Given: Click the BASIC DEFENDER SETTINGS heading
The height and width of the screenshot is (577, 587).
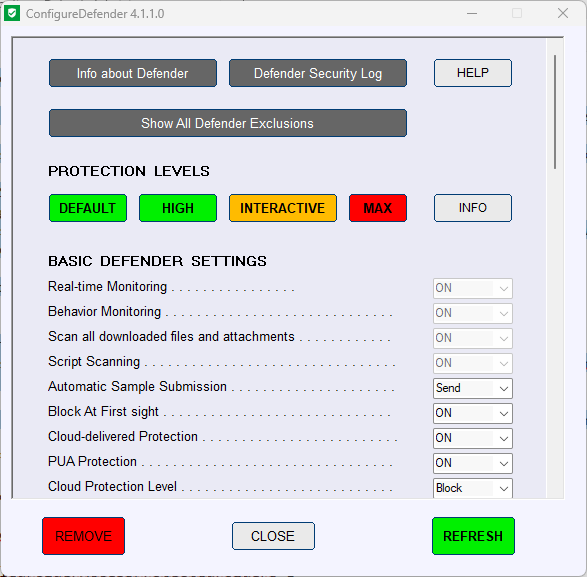Looking at the screenshot, I should point(157,261).
